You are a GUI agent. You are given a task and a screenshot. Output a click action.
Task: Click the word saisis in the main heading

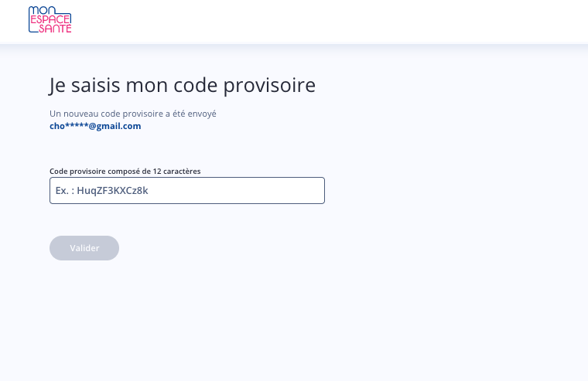96,85
